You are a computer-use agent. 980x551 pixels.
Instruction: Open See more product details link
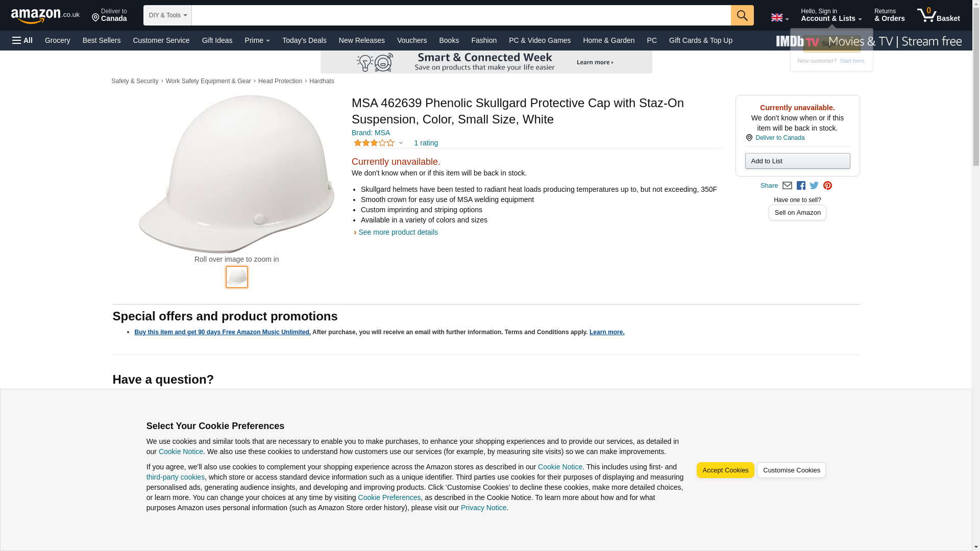(x=398, y=232)
